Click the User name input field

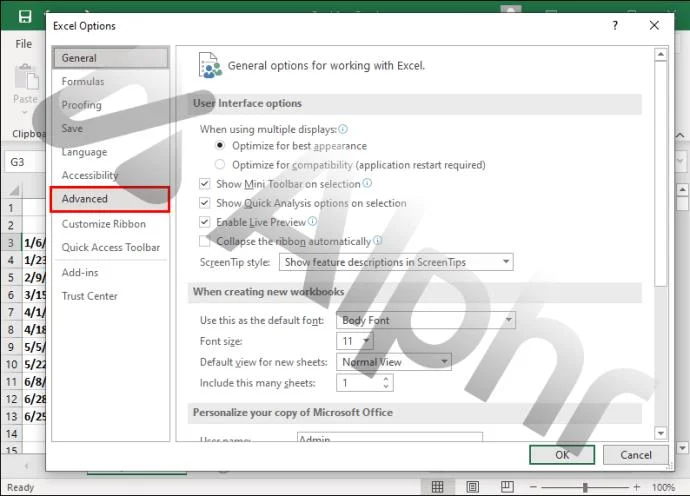(x=390, y=437)
